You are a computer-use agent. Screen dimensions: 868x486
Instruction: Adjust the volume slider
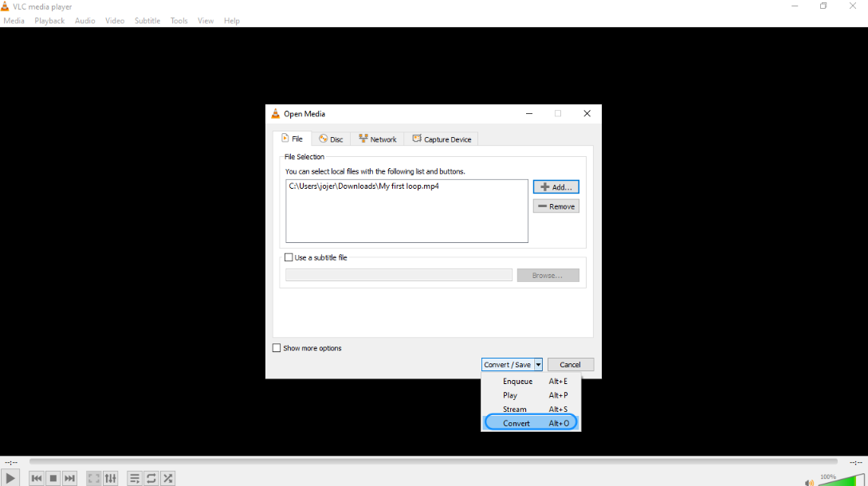tap(842, 480)
